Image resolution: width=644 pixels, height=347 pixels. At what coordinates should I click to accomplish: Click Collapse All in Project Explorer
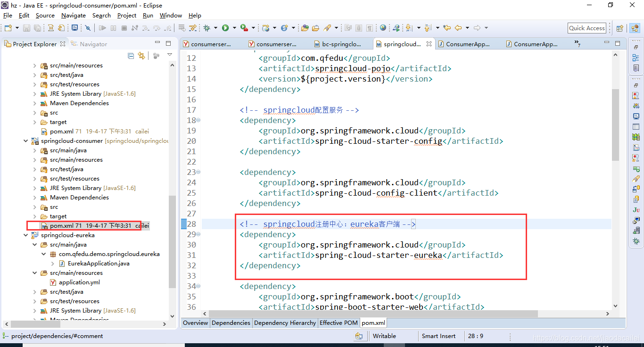(x=131, y=56)
